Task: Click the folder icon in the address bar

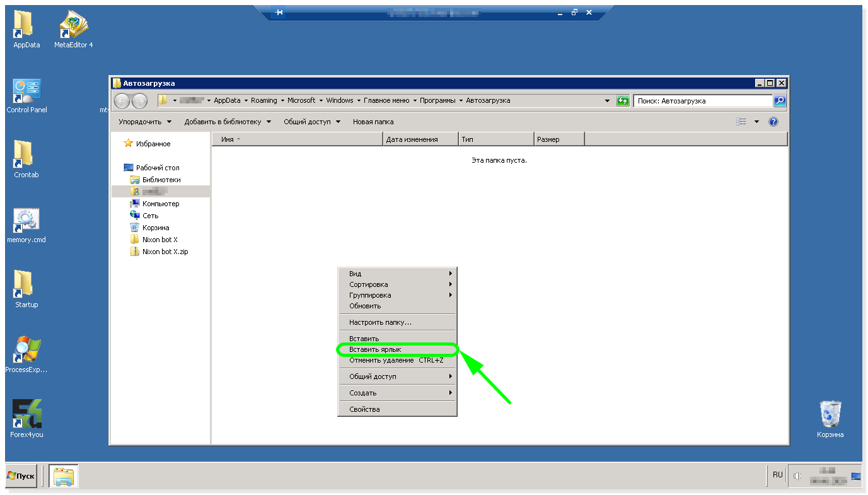Action: point(163,100)
